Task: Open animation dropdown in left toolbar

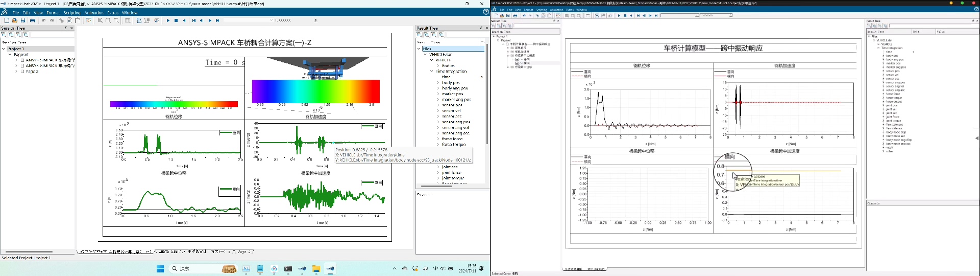Action: tap(271, 20)
